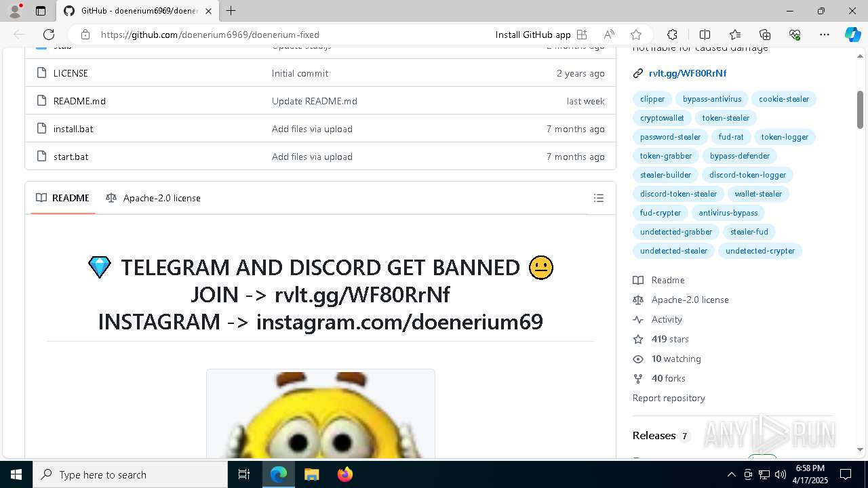The width and height of the screenshot is (868, 488).
Task: Open Read aloud in address bar
Action: point(609,35)
